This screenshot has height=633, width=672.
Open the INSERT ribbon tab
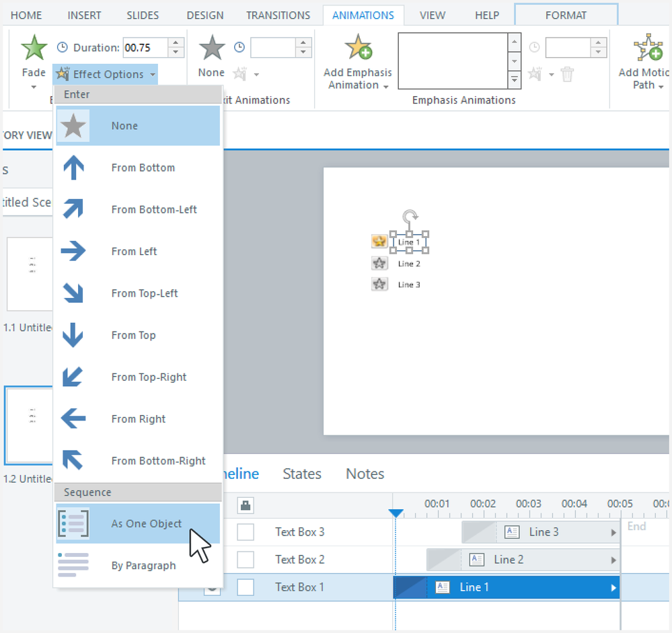[84, 15]
